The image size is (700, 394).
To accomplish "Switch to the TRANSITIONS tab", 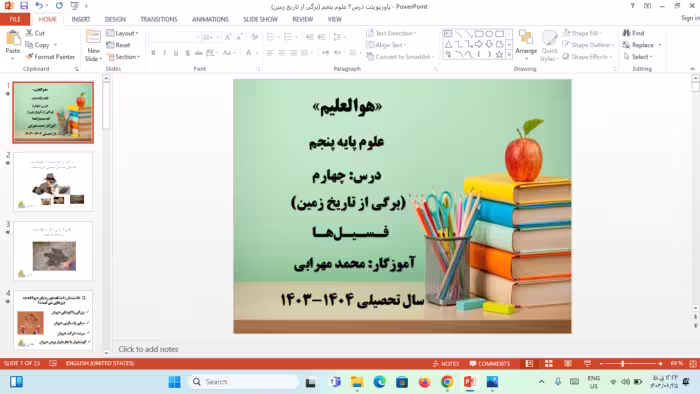I will [158, 19].
